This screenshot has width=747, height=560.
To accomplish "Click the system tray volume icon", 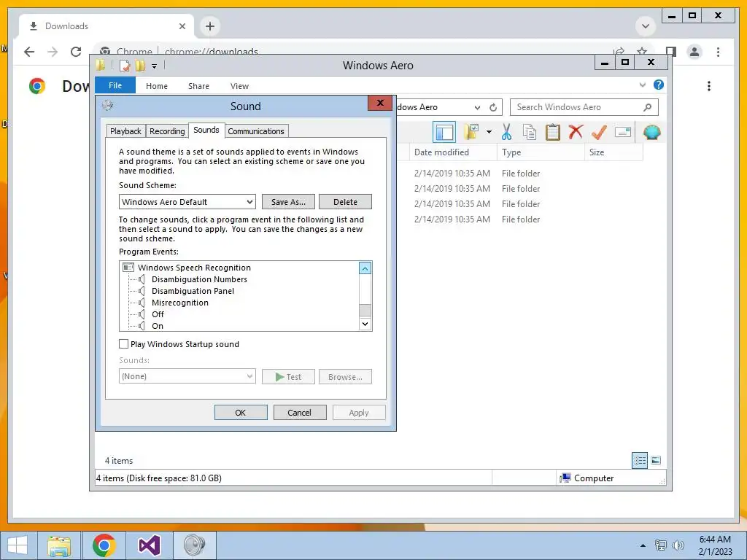I will (678, 545).
